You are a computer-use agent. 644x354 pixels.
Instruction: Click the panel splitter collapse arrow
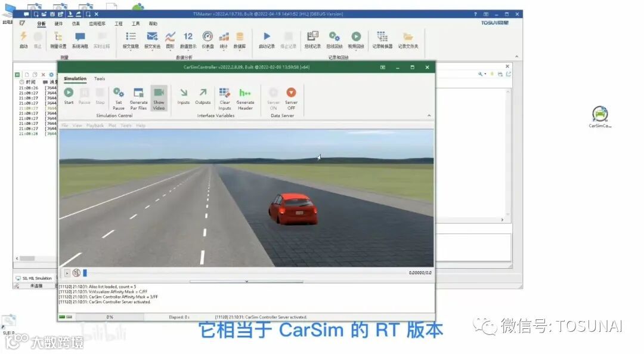click(246, 282)
